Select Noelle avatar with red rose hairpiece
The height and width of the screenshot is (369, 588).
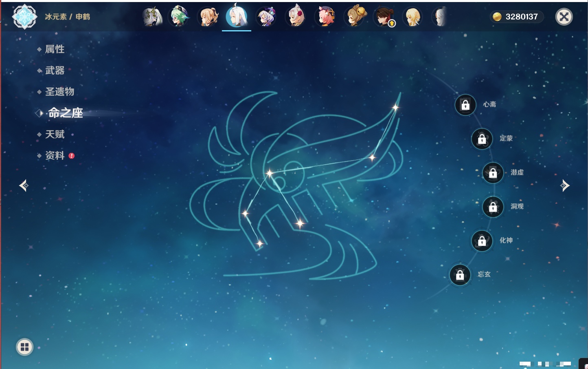(296, 17)
